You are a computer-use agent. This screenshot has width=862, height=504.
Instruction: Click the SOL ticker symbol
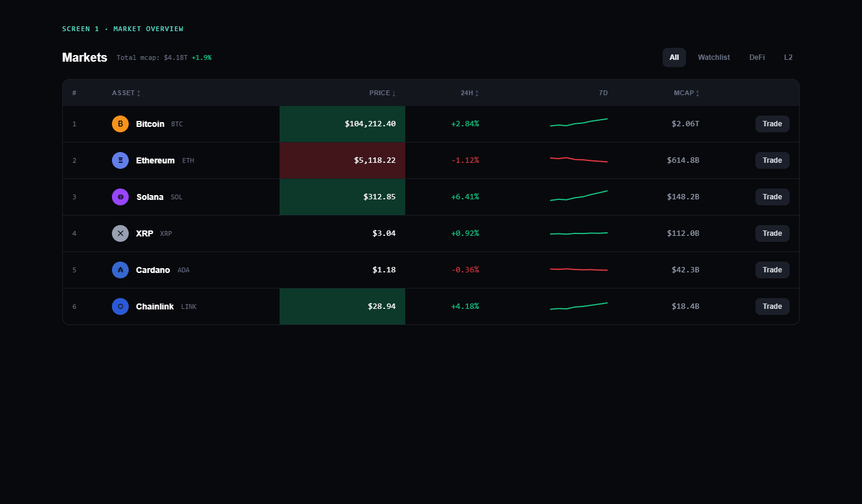177,197
